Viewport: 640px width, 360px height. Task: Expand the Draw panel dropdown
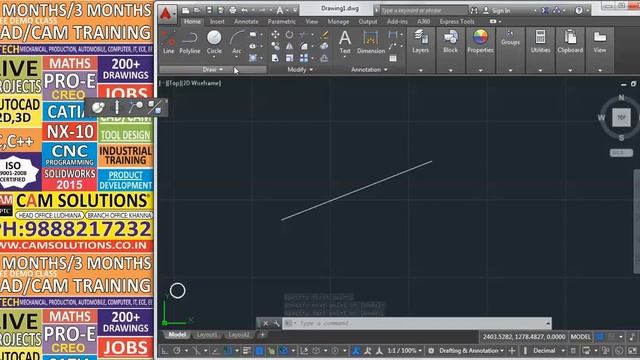click(x=213, y=70)
